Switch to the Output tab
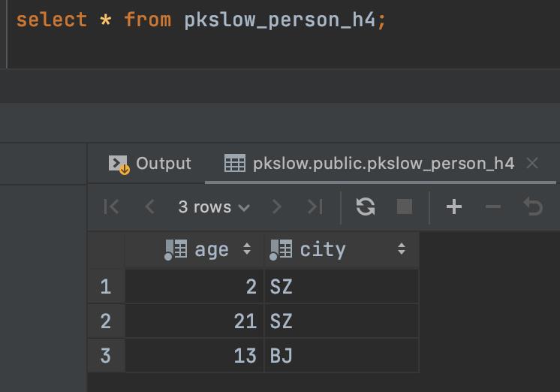 coord(150,164)
